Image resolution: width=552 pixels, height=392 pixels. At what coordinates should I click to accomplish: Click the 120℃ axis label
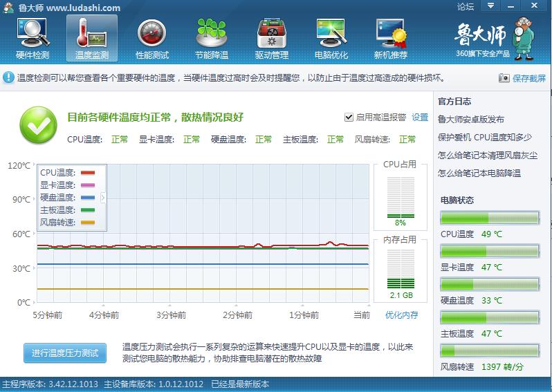click(19, 165)
